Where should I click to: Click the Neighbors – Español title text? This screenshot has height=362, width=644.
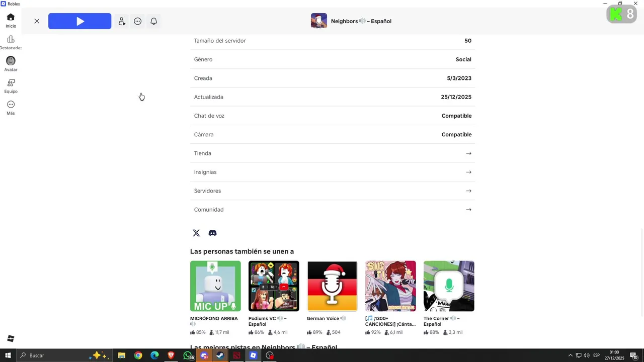(361, 21)
